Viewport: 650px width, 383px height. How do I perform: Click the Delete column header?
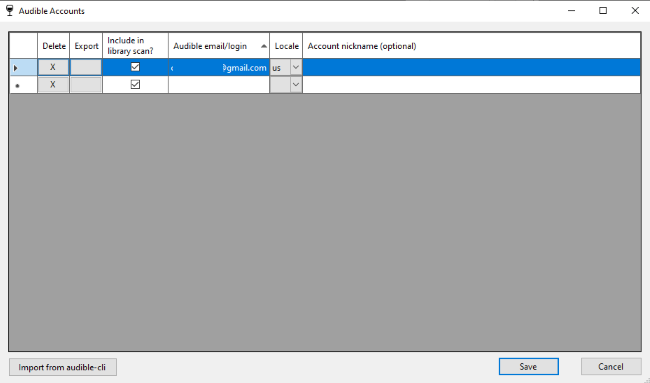click(54, 46)
